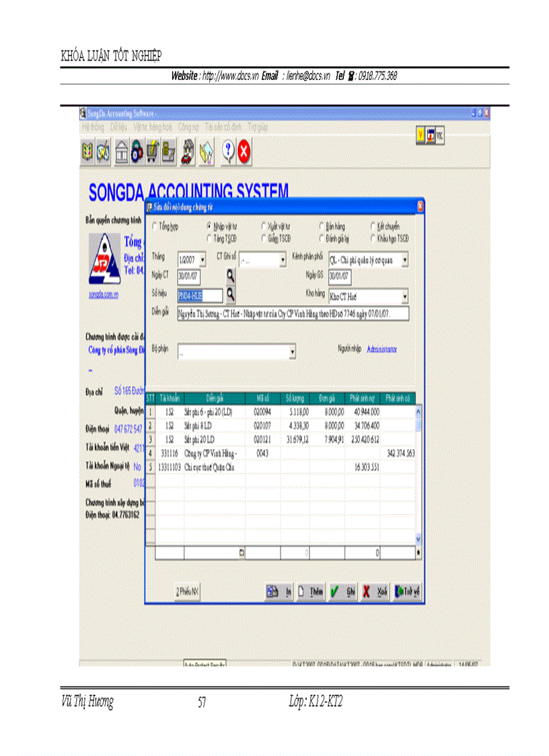Select the Xuất vật tư radio button

[264, 227]
